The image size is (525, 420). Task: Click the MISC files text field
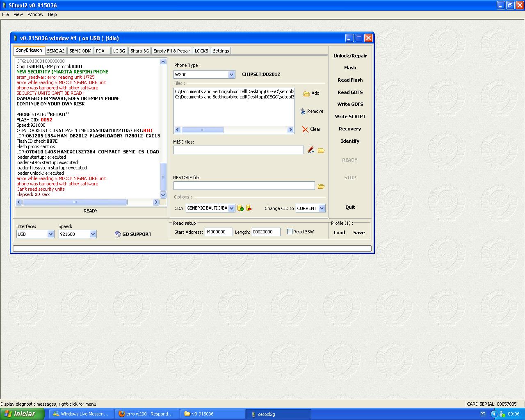coord(239,150)
